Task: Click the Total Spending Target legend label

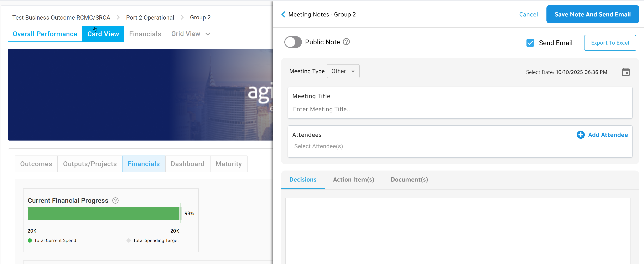Action: [156, 240]
